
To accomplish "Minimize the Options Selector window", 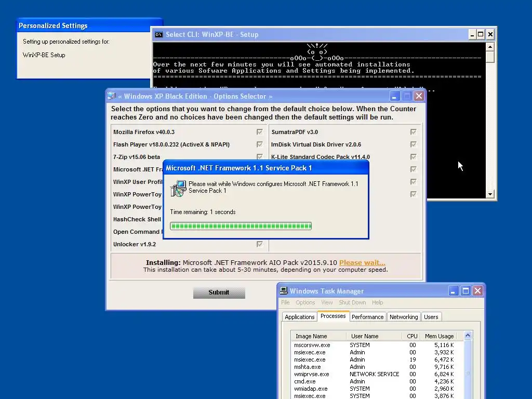I will [394, 96].
